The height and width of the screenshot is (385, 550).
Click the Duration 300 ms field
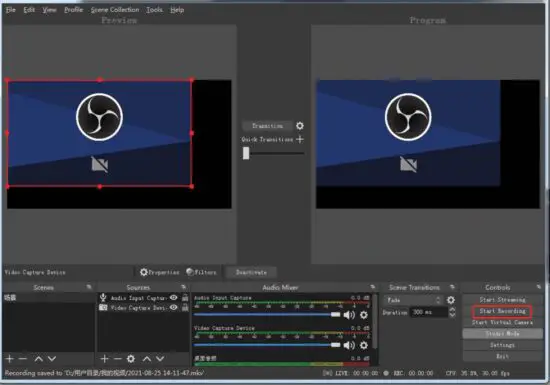(x=428, y=312)
